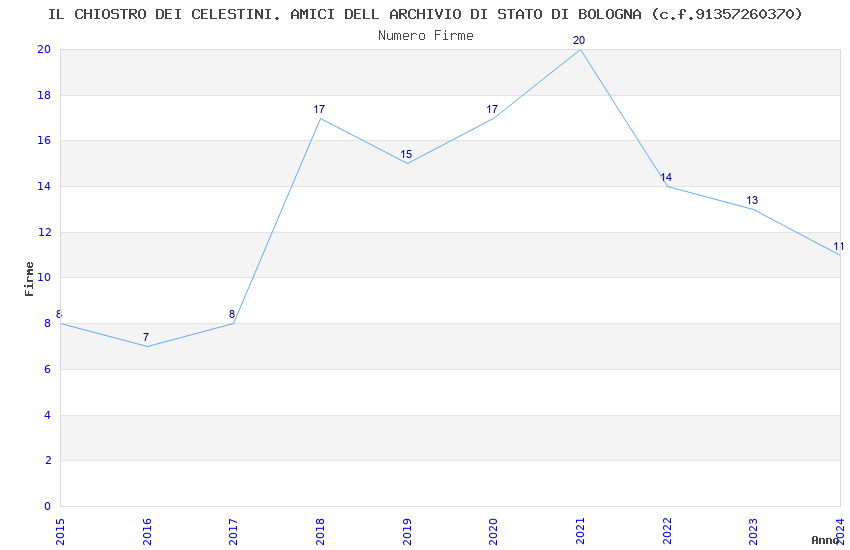Click y-axis tick value 0

[x=48, y=507]
